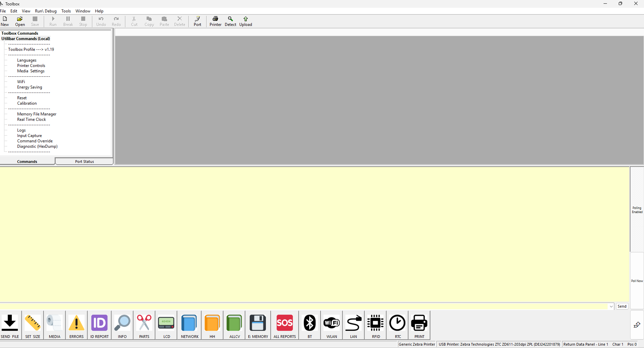
Task: Select Calibration in Toolbox Commands
Action: pos(27,103)
